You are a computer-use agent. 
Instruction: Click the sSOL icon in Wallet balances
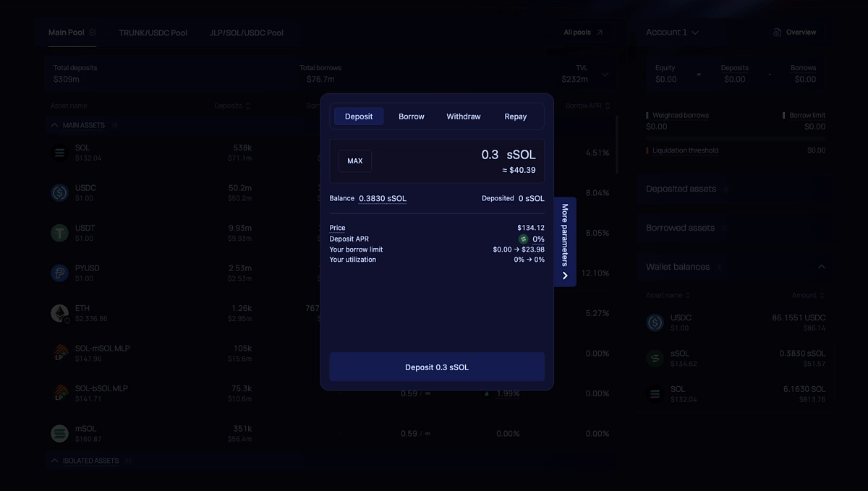(x=655, y=358)
